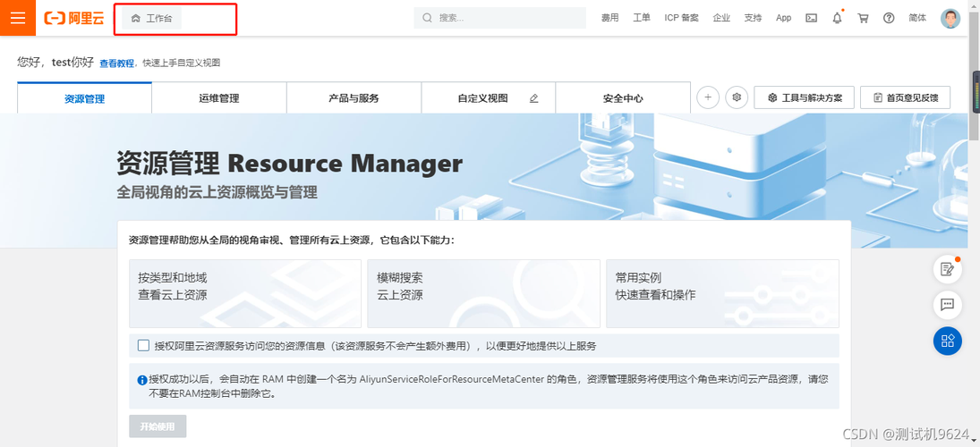Open the 支持 menu
This screenshot has width=980, height=447.
(753, 18)
